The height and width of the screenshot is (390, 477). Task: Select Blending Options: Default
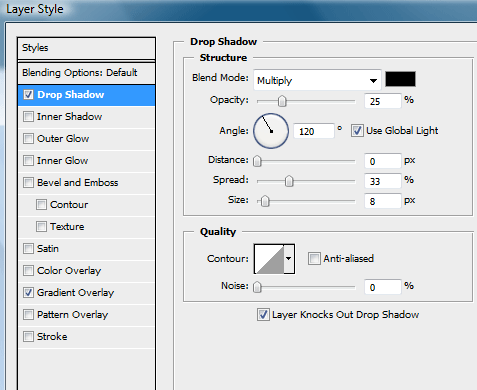(x=86, y=73)
